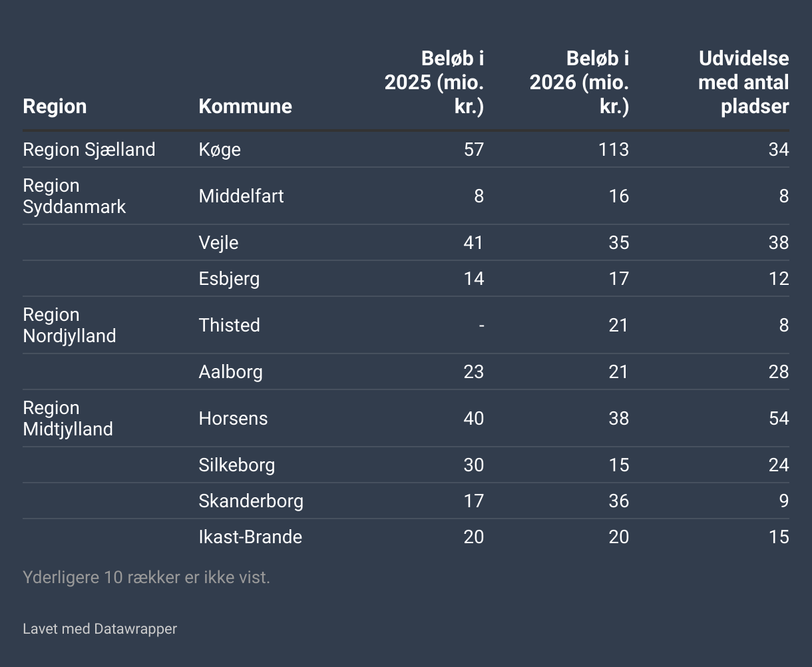Click the Region Midtjylland cell
This screenshot has width=812, height=667.
click(67, 419)
